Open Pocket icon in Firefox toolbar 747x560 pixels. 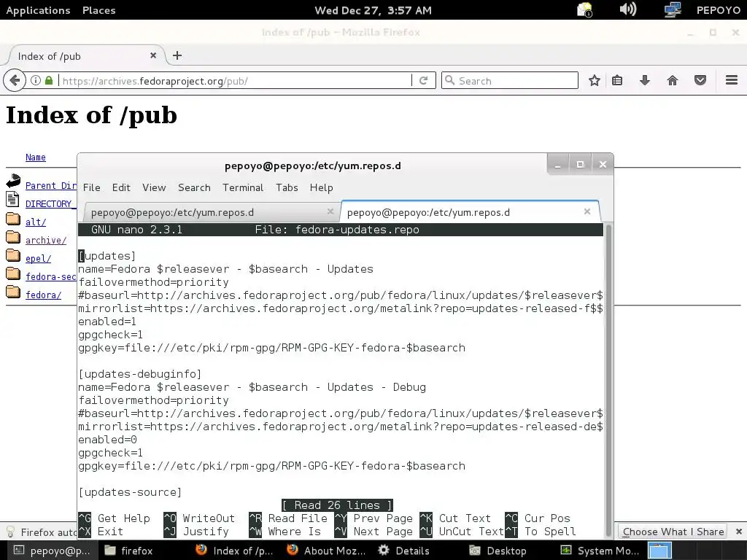click(x=700, y=80)
